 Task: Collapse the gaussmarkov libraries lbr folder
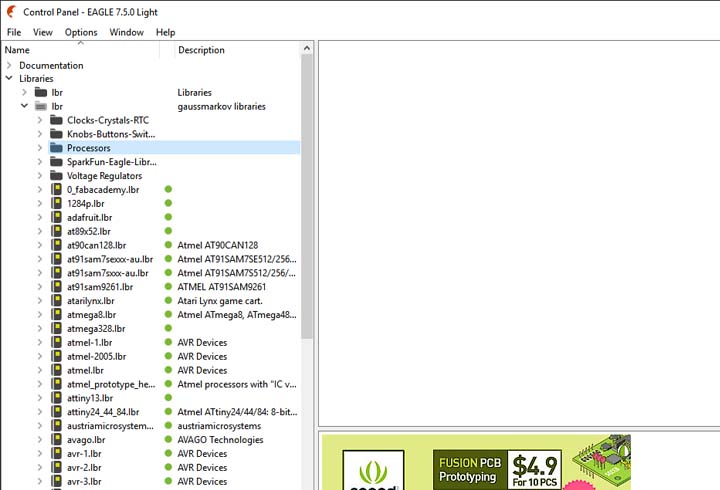pos(25,106)
